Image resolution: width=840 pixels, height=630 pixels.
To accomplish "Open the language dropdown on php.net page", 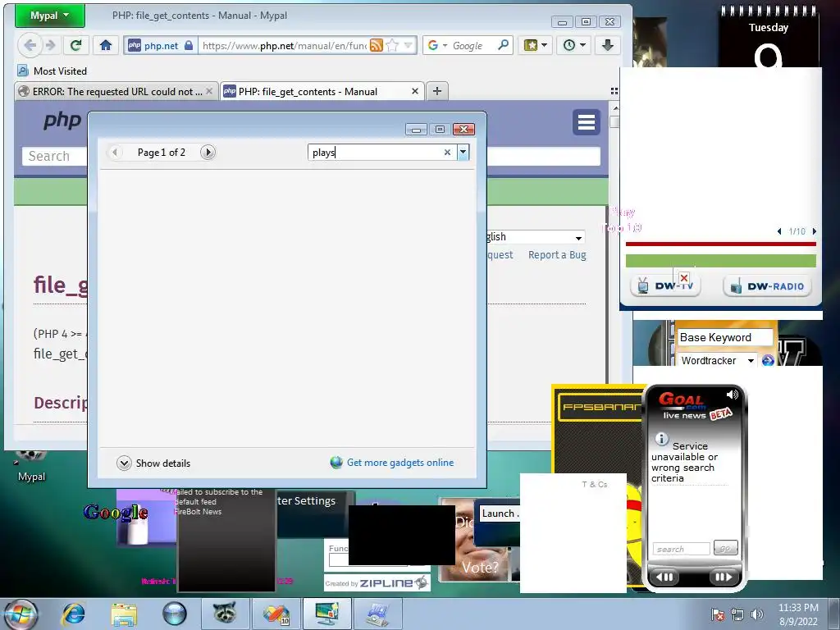I will click(536, 237).
